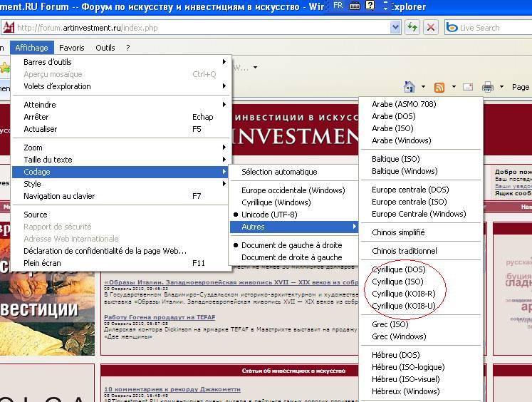Open the address bar dropdown arrow
The width and height of the screenshot is (532, 402).
tap(395, 28)
